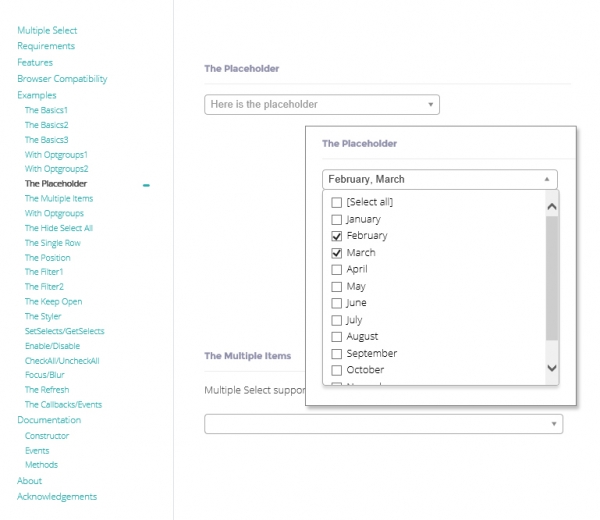Open CheckAll/UncheckAll example

coord(62,361)
